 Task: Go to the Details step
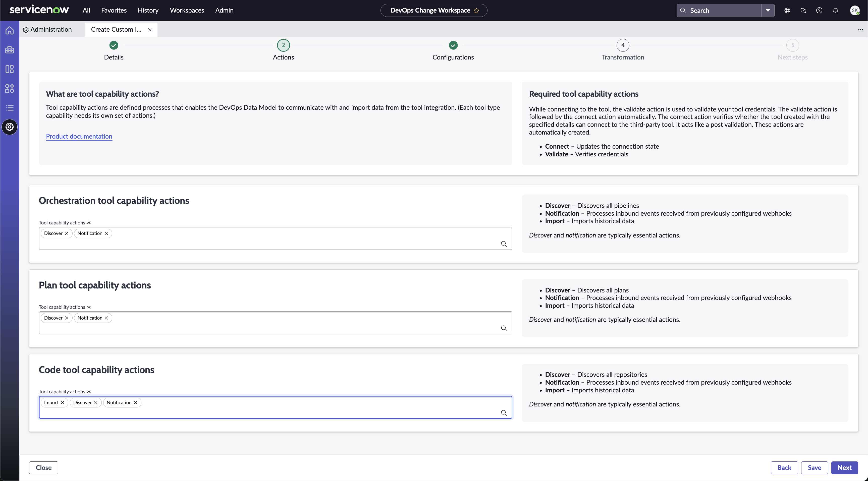pyautogui.click(x=114, y=51)
